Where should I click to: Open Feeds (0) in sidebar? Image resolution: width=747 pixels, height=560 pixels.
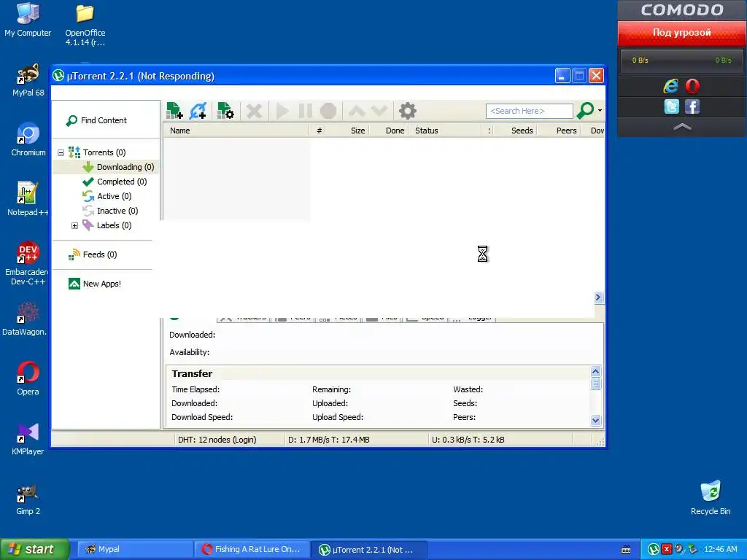point(93,254)
